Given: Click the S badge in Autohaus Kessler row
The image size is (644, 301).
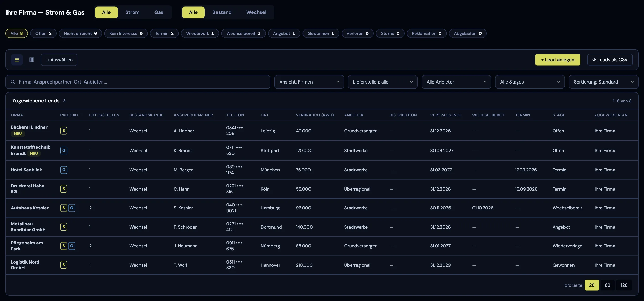Looking at the screenshot, I should click(x=64, y=208).
